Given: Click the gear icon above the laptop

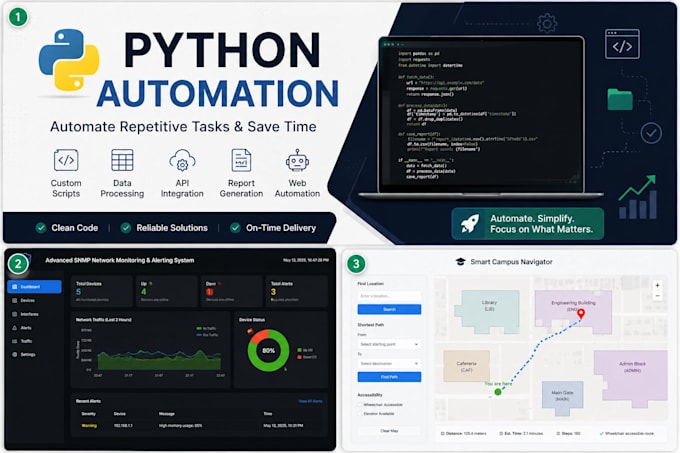Looking at the screenshot, I should pos(547,23).
